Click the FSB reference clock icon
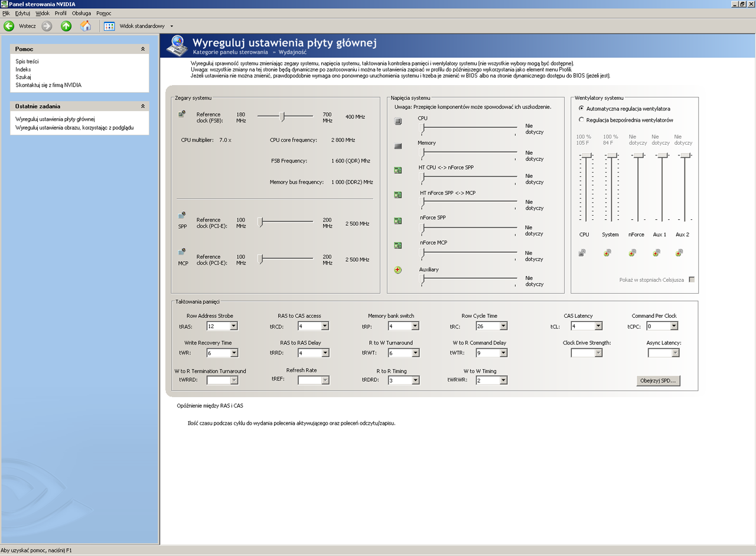 [x=182, y=114]
